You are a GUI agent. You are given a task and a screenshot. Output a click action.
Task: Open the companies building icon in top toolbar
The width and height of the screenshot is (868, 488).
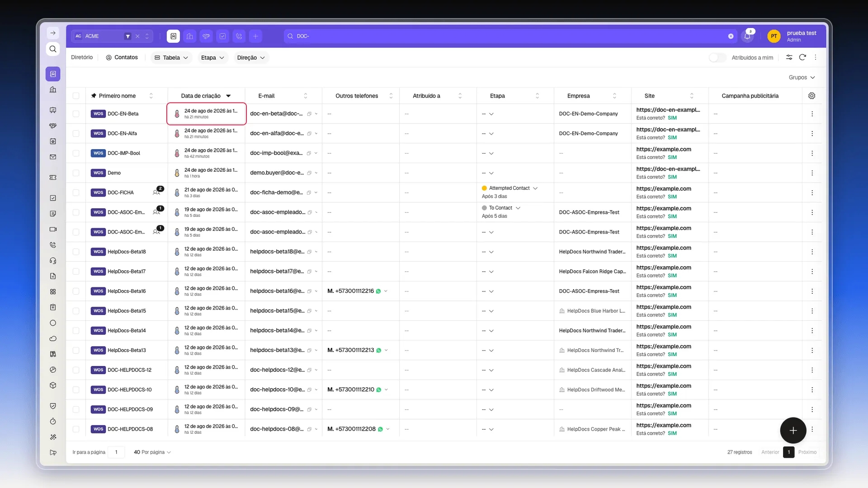190,36
